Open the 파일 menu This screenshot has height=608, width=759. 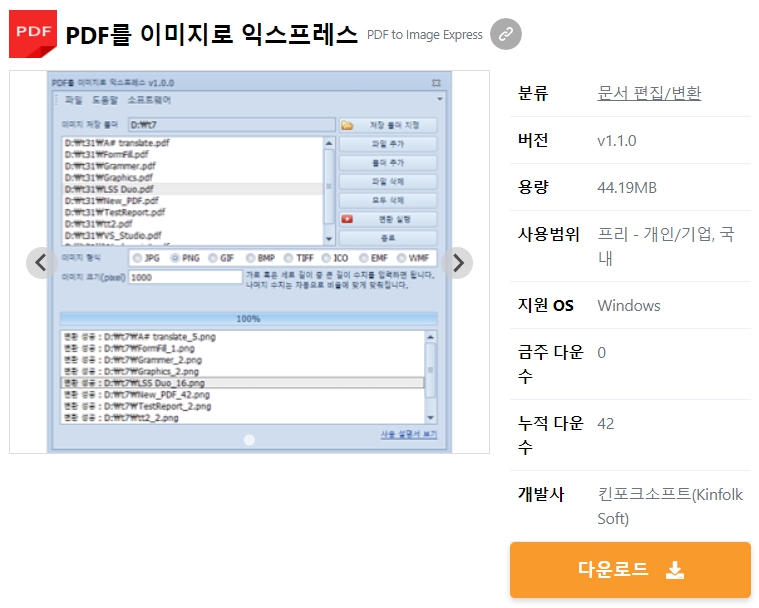coord(74,100)
